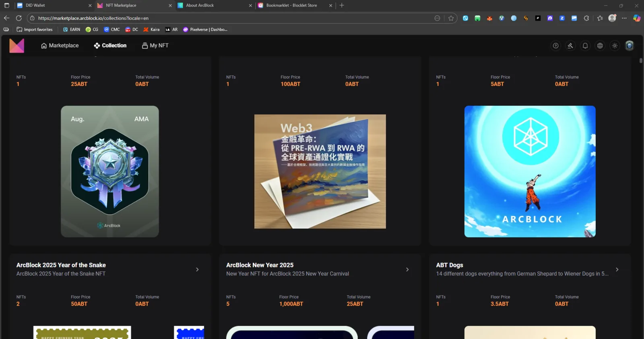Click the NFT Marketplace logo in the site header
This screenshot has width=644, height=339.
(17, 46)
